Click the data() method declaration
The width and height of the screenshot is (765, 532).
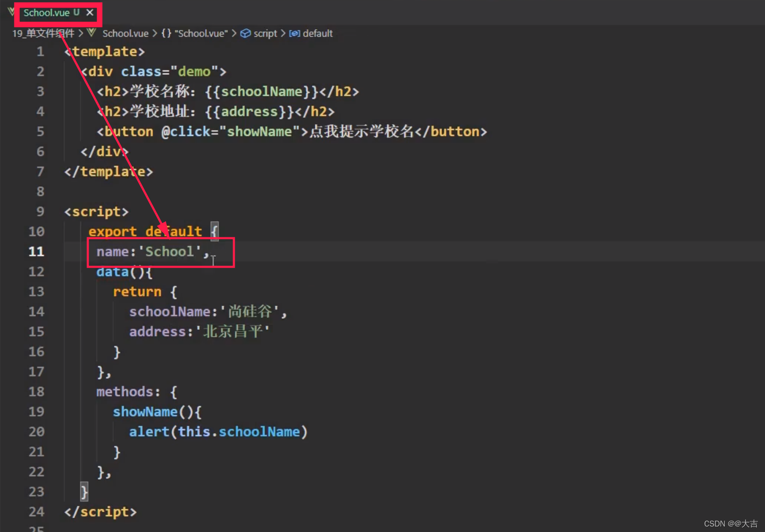coord(124,271)
